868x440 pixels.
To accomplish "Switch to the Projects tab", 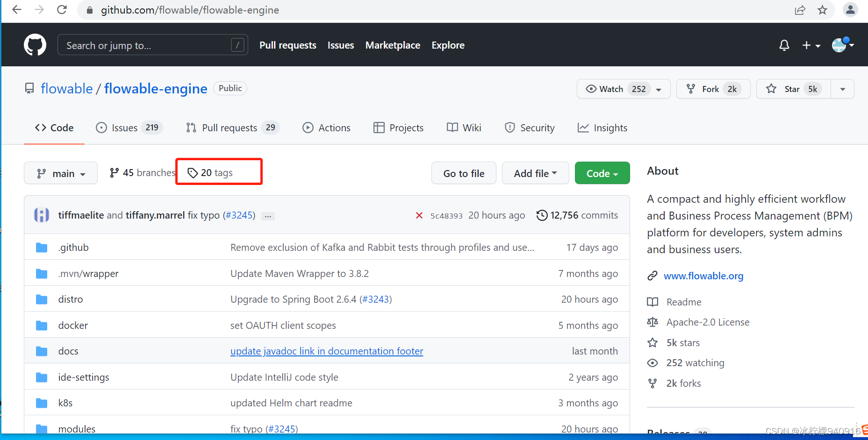I will (x=398, y=128).
